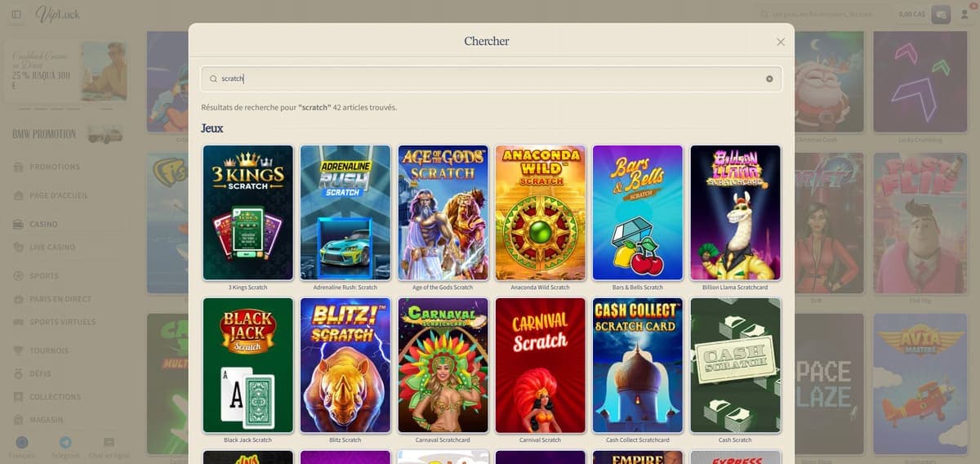Image resolution: width=980 pixels, height=464 pixels.
Task: Launch Age of the Gods Scratch
Action: click(443, 213)
